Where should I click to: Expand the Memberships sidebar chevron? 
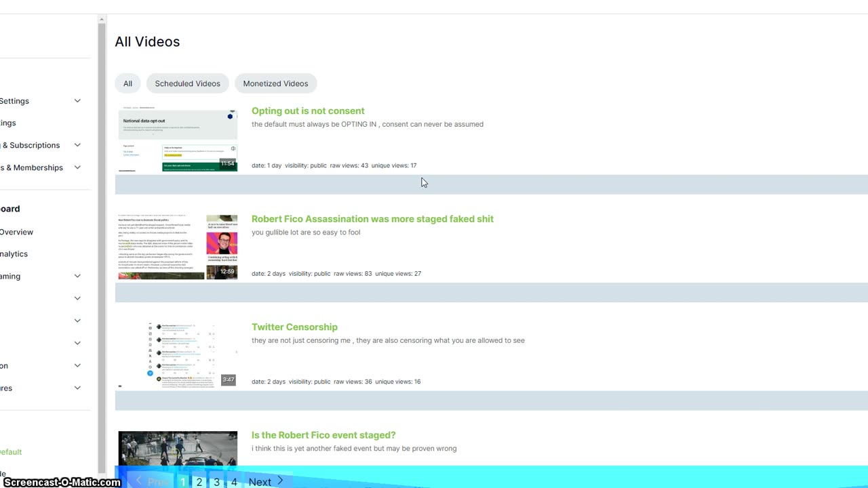[77, 167]
